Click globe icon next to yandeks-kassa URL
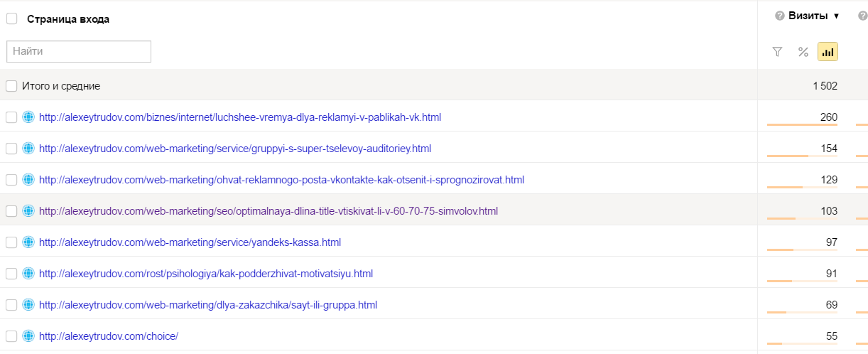Screen dimensions: 868x354 click(x=28, y=242)
